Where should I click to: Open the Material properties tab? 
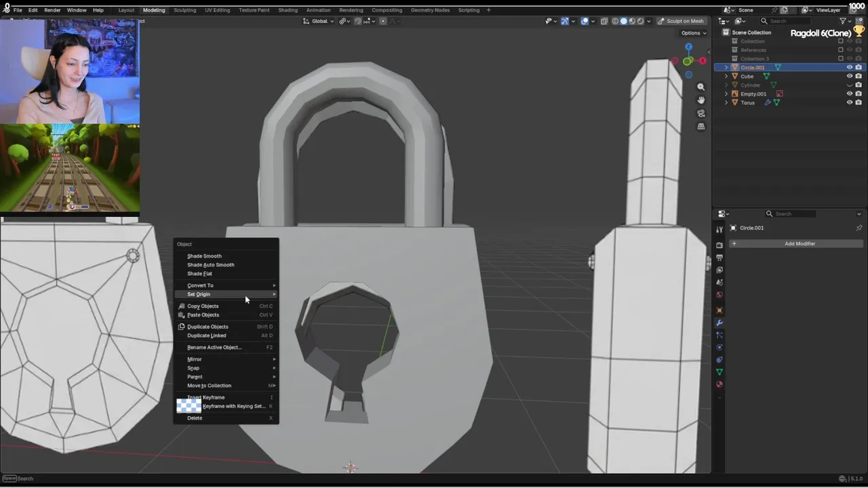tap(719, 384)
